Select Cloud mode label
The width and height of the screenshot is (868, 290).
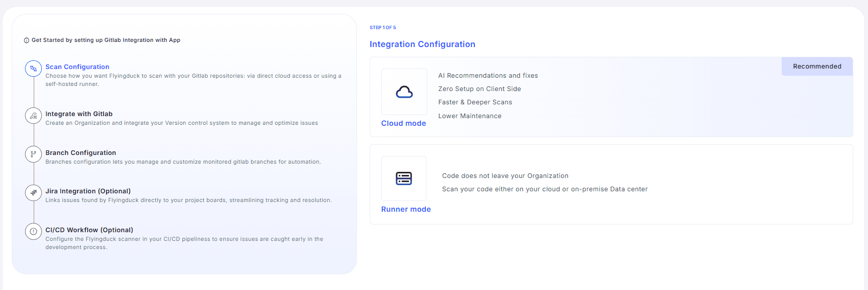click(x=403, y=123)
